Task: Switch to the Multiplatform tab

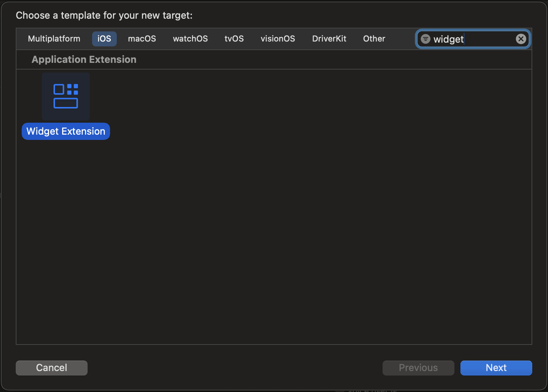Action: (x=54, y=39)
